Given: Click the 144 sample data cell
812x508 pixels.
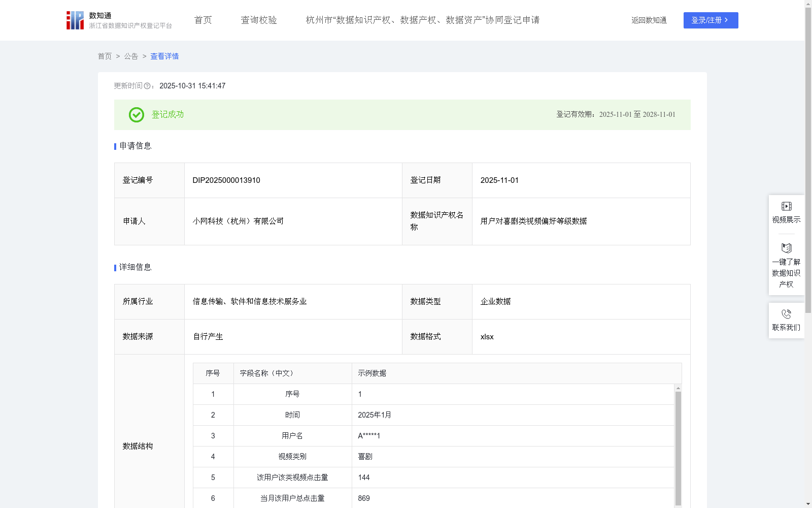Looking at the screenshot, I should pos(513,478).
